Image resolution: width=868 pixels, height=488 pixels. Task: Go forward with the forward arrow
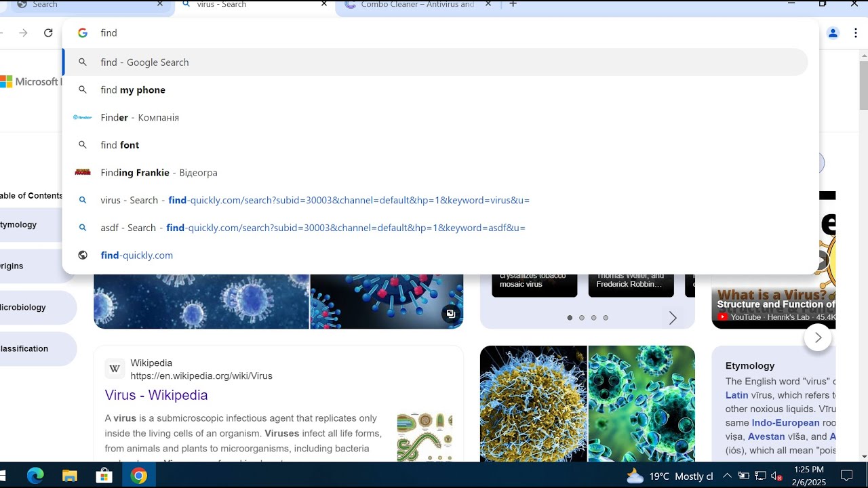pyautogui.click(x=24, y=33)
